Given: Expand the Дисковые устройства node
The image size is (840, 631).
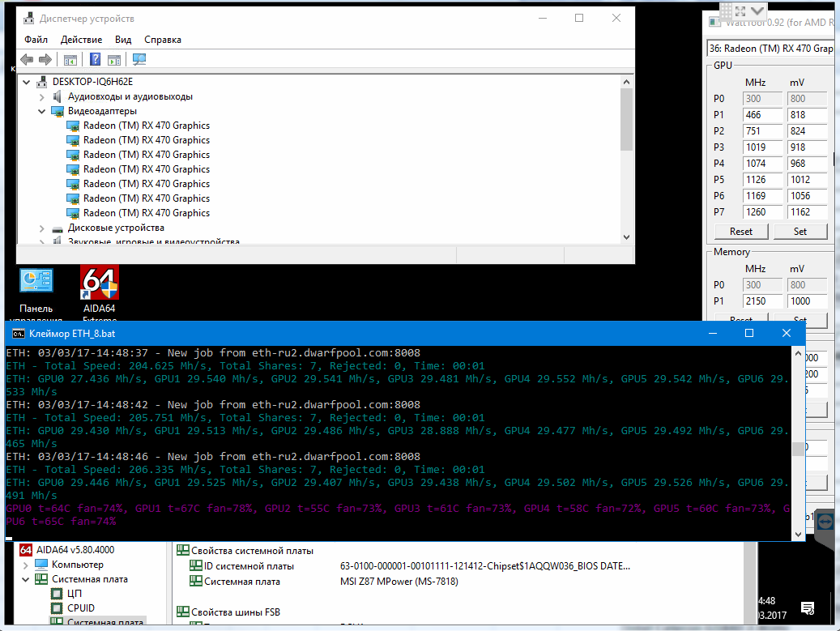Looking at the screenshot, I should coord(42,228).
